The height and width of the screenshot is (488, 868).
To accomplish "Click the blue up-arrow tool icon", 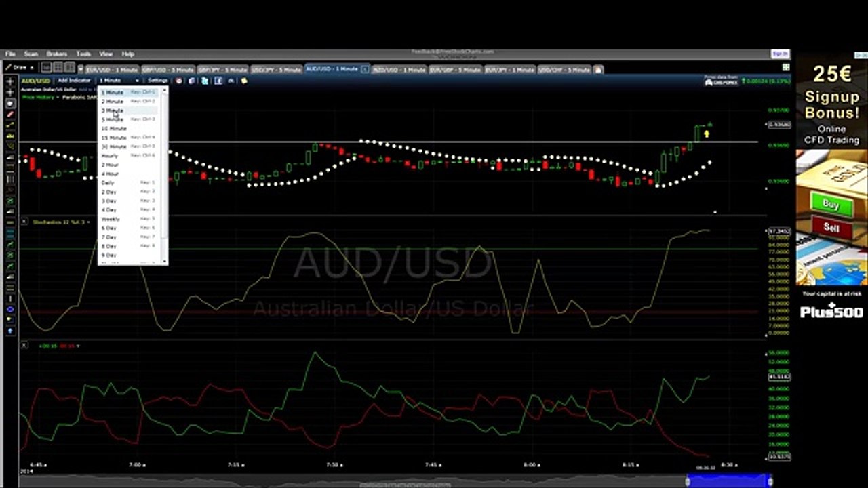I will click(10, 331).
